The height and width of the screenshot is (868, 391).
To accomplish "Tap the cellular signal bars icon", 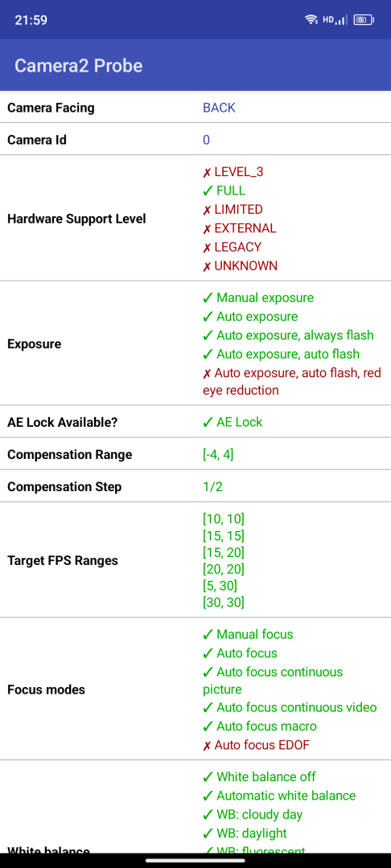I will (342, 20).
